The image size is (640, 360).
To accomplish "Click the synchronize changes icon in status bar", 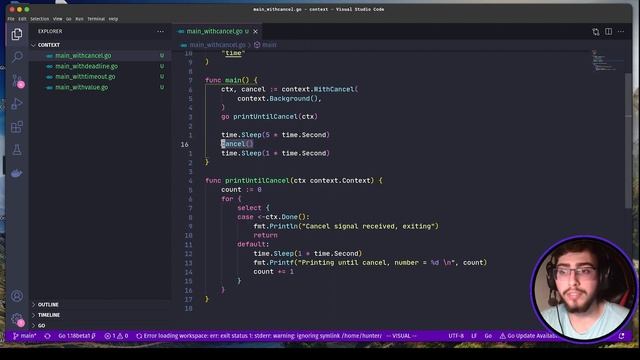I will 47,336.
